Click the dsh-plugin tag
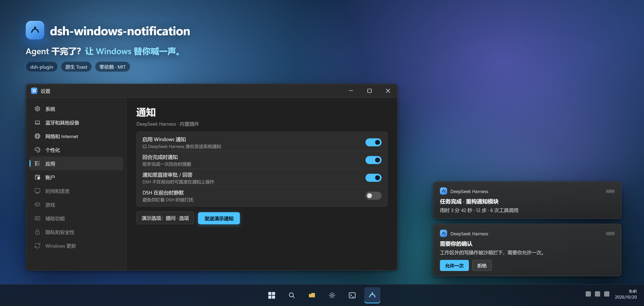The height and width of the screenshot is (306, 644). [41, 67]
